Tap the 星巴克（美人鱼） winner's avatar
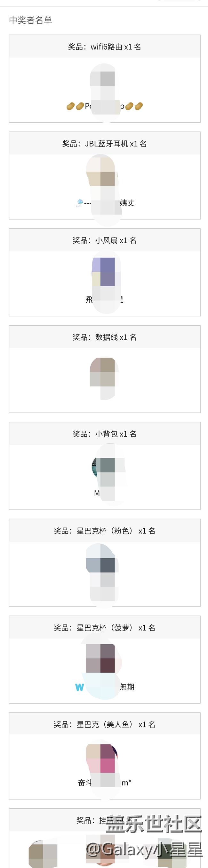 coord(104,758)
